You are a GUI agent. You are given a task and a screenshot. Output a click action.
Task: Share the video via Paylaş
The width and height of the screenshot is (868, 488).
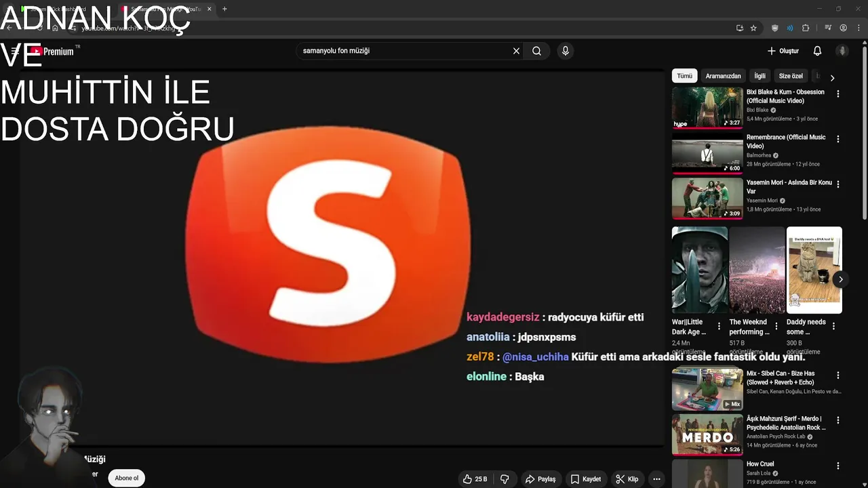[540, 479]
